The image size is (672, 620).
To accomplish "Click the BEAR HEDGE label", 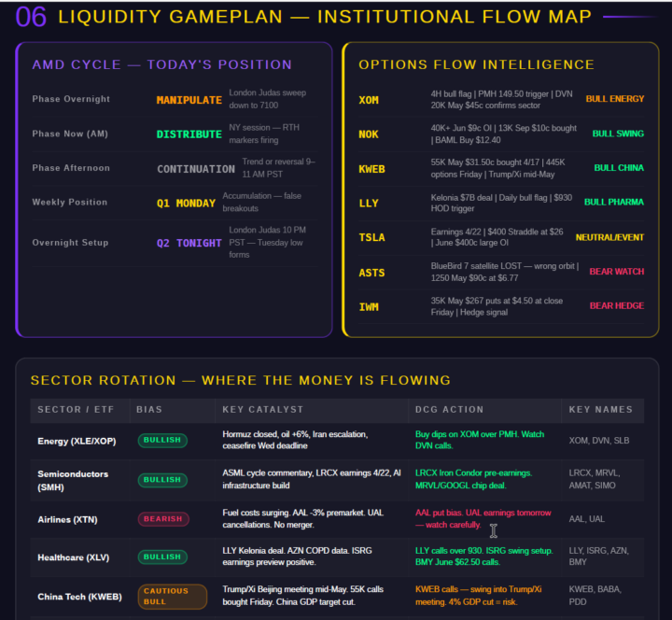I will [617, 306].
